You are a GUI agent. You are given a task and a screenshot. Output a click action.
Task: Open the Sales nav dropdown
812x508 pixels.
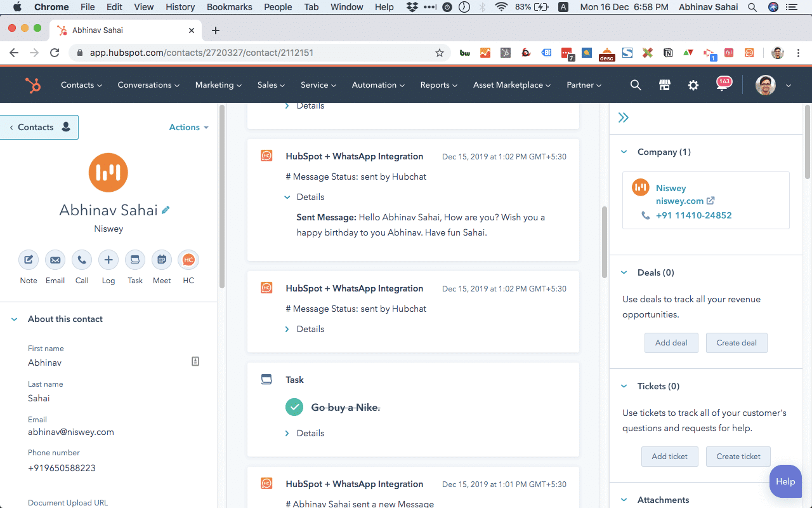point(271,85)
